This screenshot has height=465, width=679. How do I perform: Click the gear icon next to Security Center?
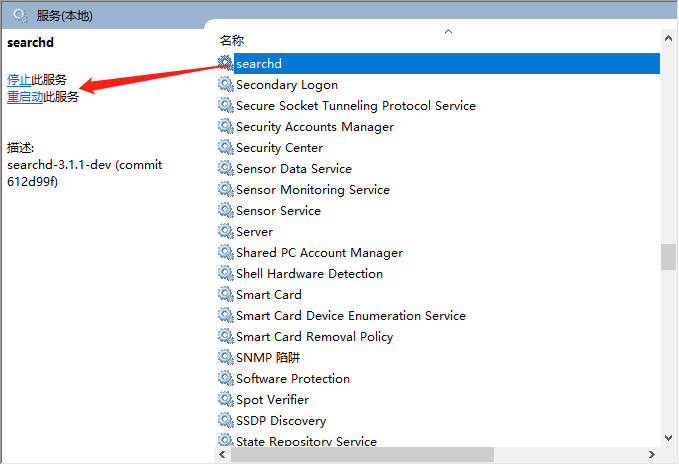tap(226, 148)
